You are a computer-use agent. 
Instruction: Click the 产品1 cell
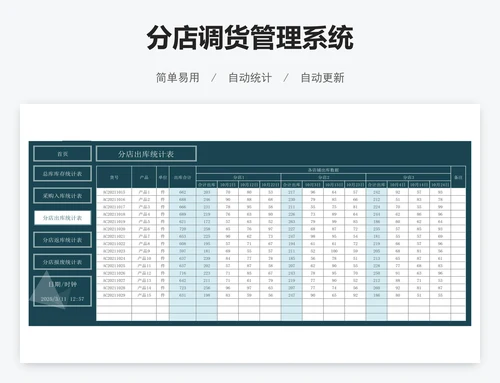pyautogui.click(x=144, y=192)
